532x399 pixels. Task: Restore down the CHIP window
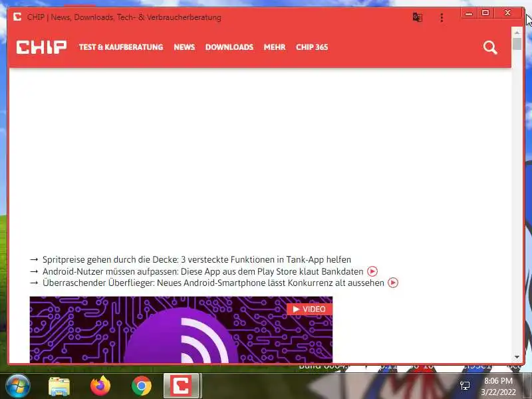click(485, 13)
